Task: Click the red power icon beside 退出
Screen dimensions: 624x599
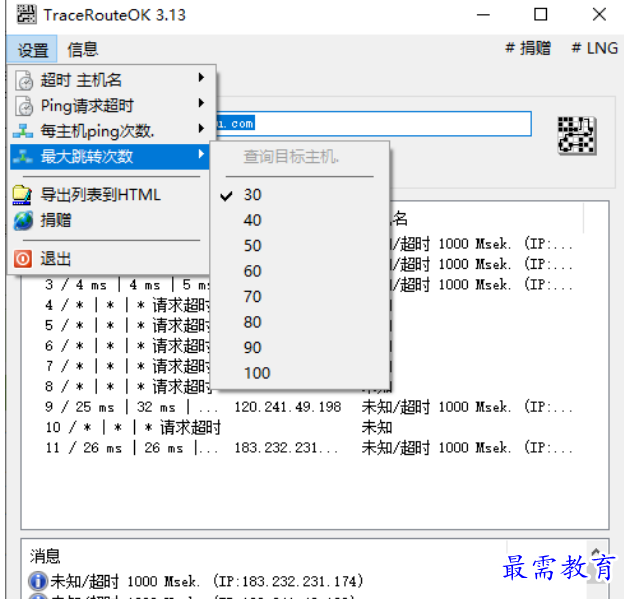Action: coord(23,259)
